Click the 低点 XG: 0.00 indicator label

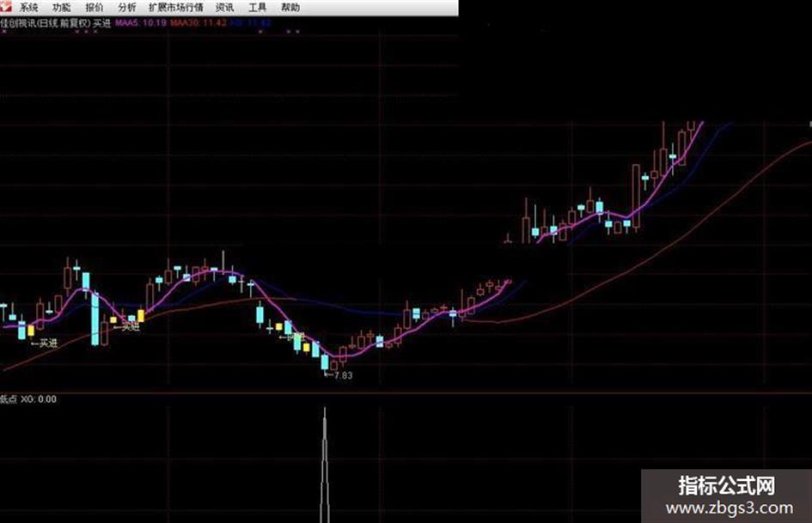(x=28, y=399)
